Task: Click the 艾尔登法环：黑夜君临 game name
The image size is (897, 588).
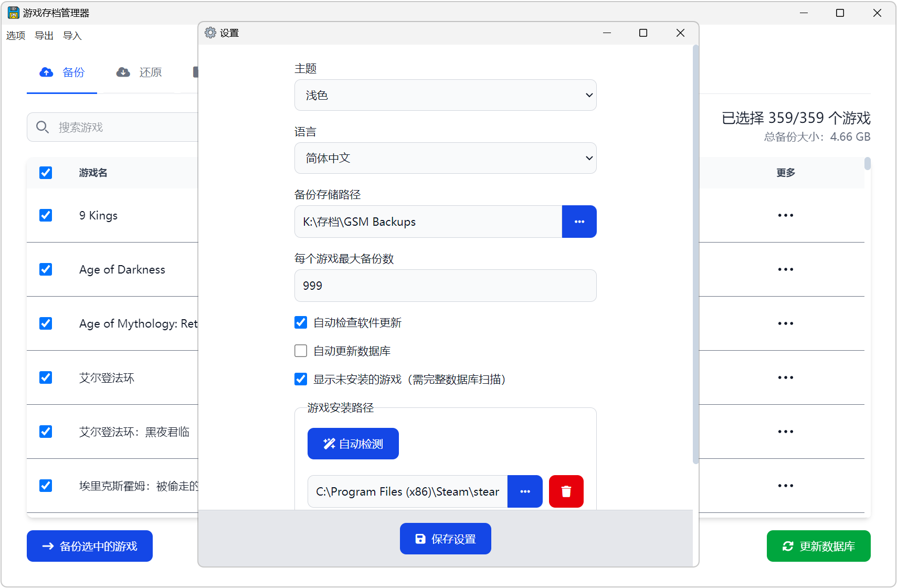Action: click(134, 432)
